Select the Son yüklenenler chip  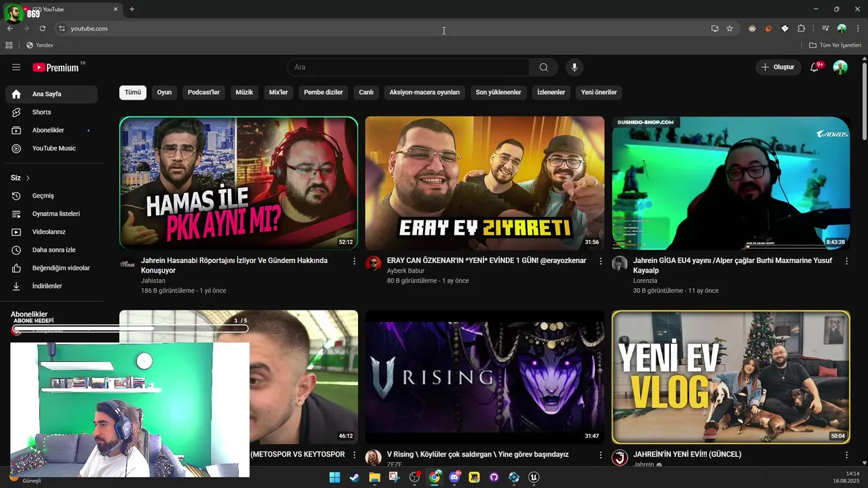(x=498, y=92)
